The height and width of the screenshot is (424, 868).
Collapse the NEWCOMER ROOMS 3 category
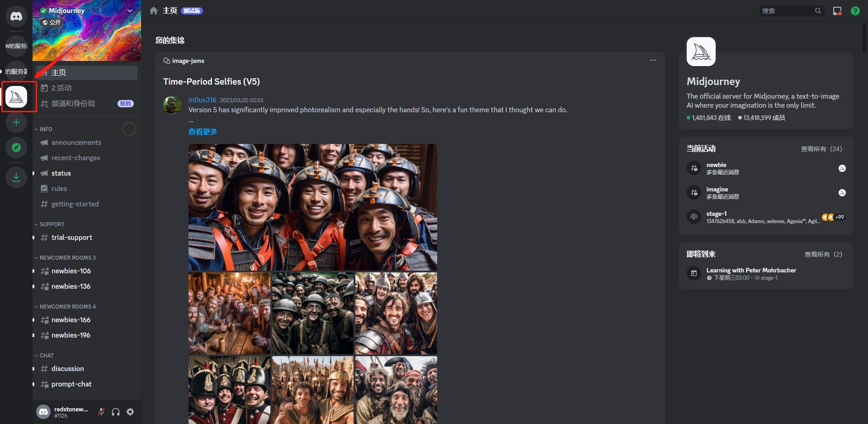tap(67, 258)
